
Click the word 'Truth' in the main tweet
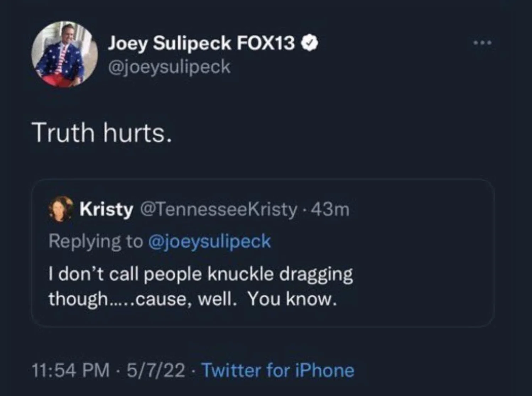pyautogui.click(x=64, y=133)
